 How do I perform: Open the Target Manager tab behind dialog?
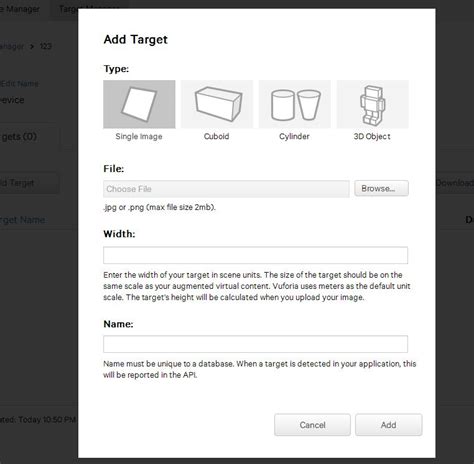coord(68,9)
